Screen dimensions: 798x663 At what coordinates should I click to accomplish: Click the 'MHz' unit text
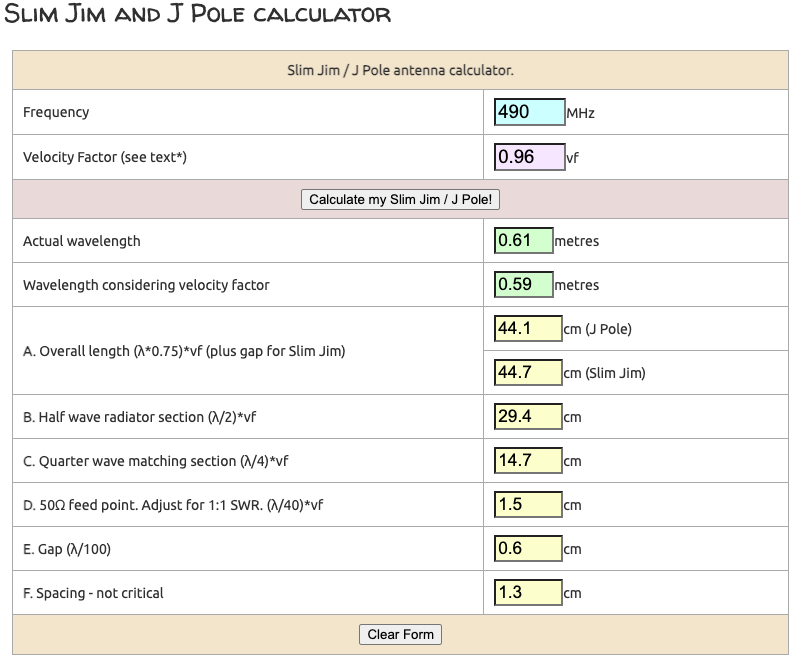[x=581, y=113]
